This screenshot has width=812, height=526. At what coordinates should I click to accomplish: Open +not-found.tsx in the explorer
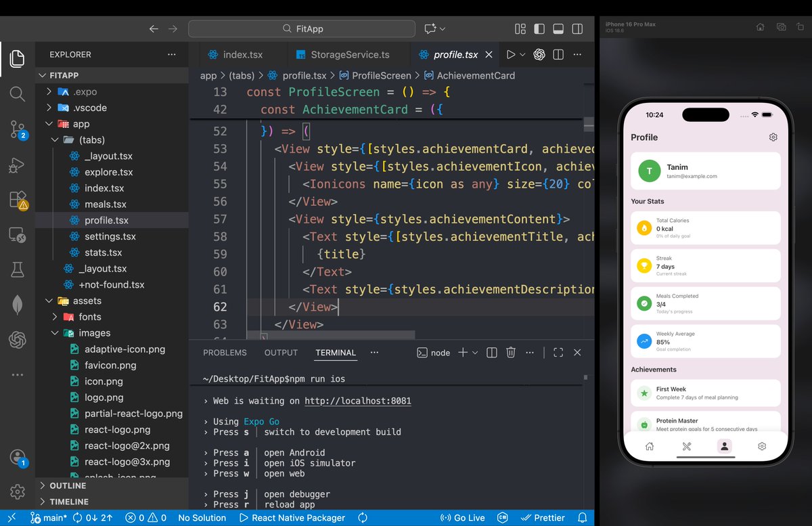coord(112,285)
